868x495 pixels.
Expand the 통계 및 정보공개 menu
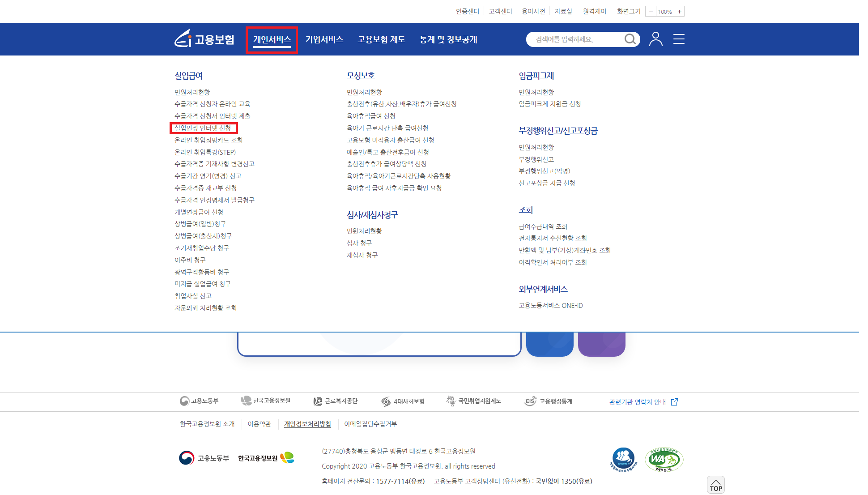tap(448, 39)
